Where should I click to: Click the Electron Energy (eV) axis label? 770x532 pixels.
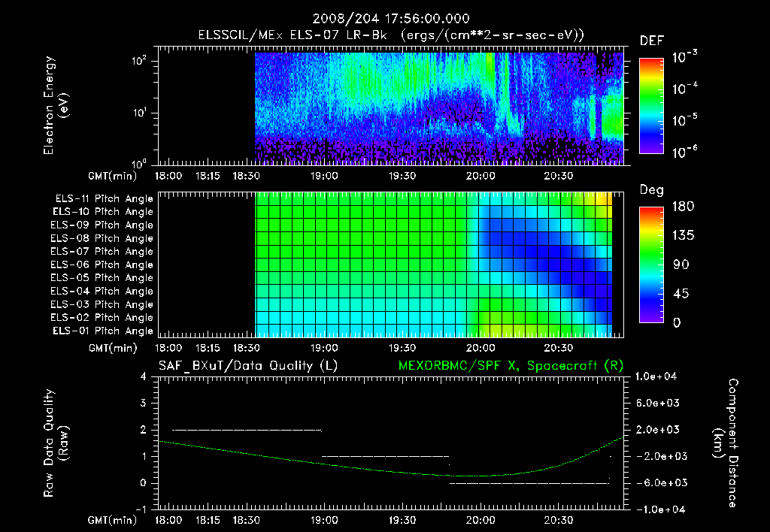tap(56, 105)
